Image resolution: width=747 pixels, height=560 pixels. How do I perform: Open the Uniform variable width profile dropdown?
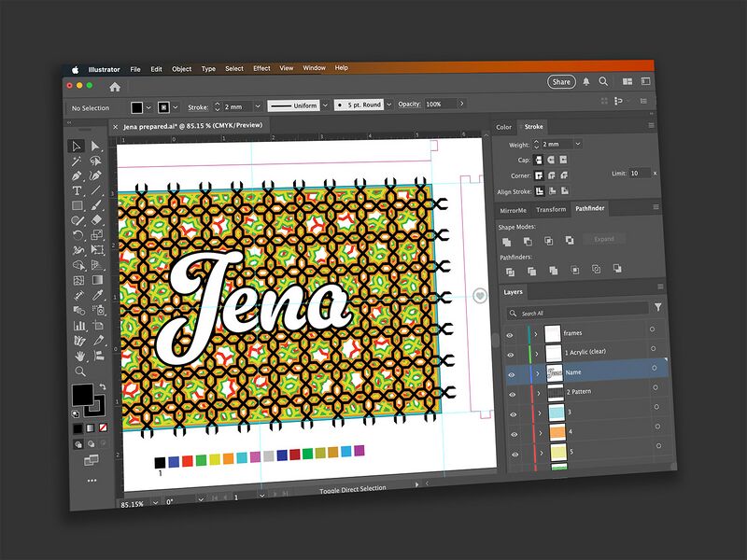click(325, 105)
